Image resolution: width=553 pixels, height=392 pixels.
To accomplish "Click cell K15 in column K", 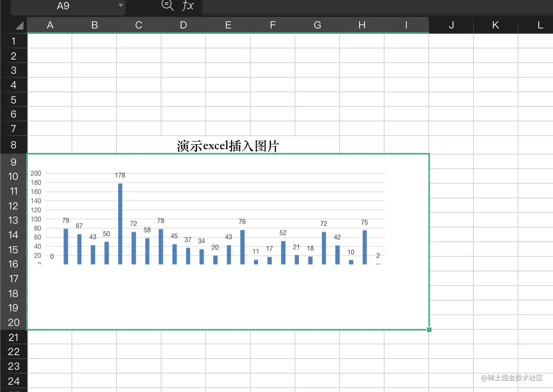I will point(495,249).
